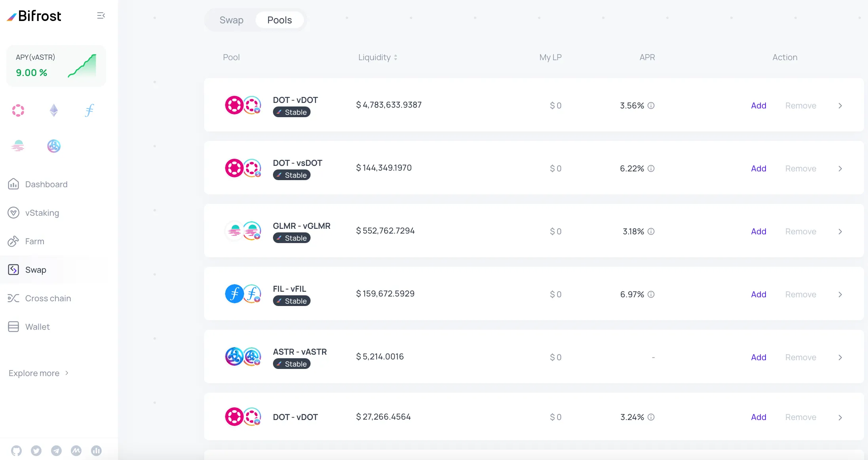Open the APY vASTR chart card

(x=56, y=66)
